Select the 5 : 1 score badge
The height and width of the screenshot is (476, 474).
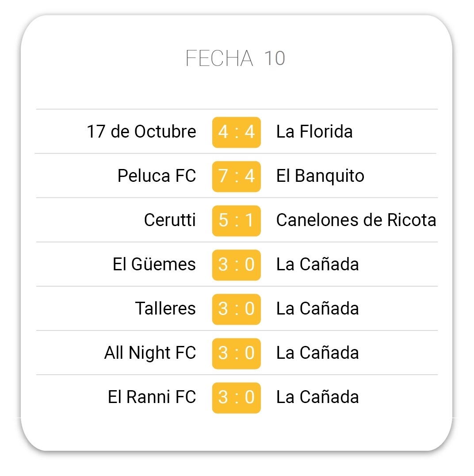tap(237, 221)
